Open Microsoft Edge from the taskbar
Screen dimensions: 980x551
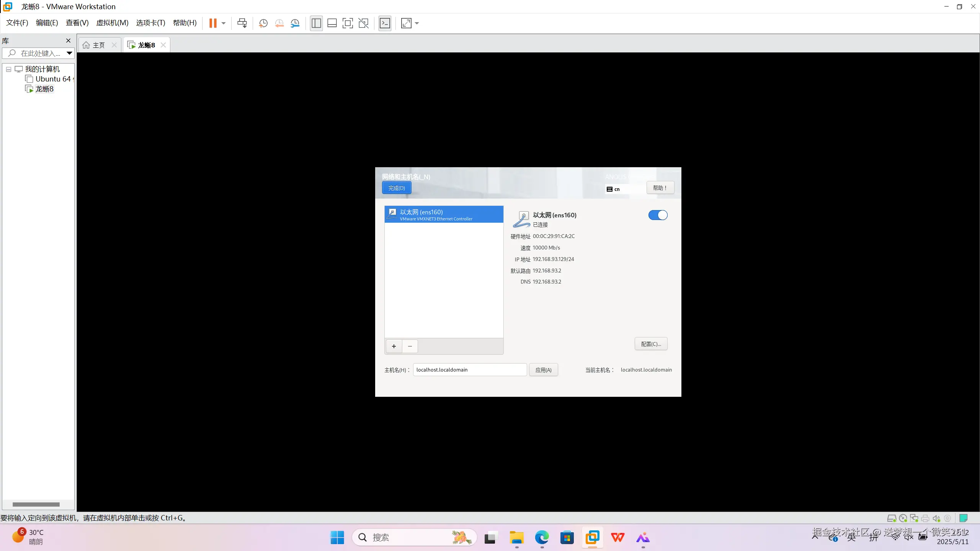click(542, 538)
